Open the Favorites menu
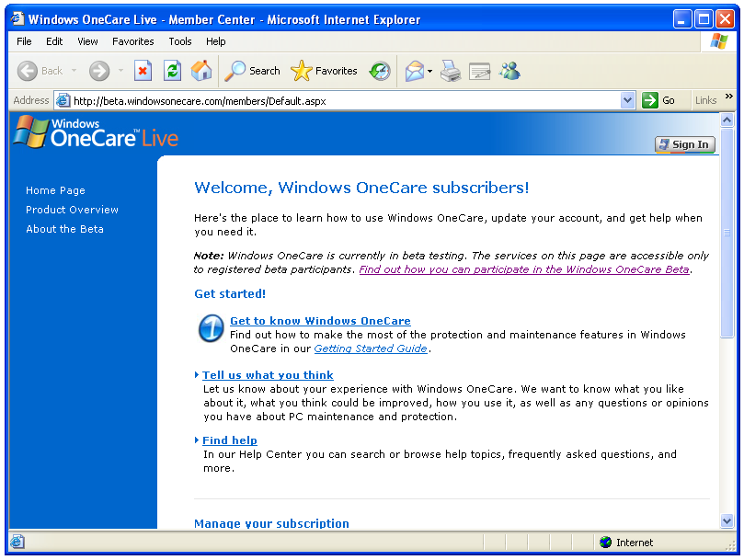The width and height of the screenshot is (744, 560). click(x=132, y=41)
